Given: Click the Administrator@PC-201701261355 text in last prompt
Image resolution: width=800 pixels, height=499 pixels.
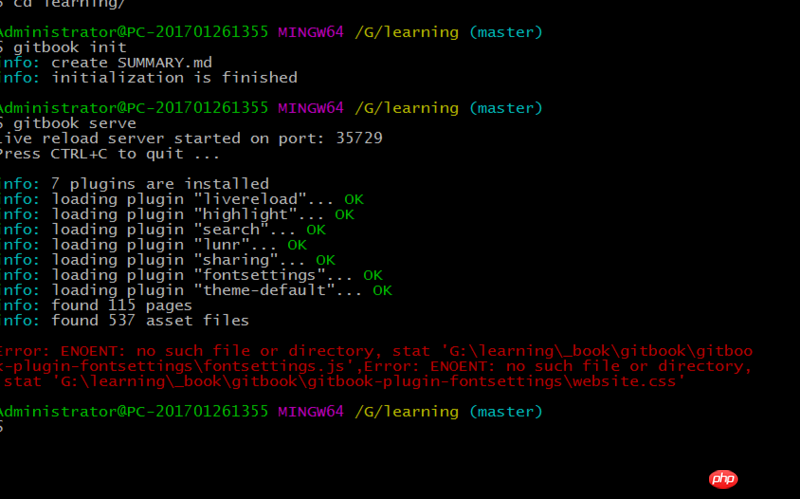Looking at the screenshot, I should (134, 412).
